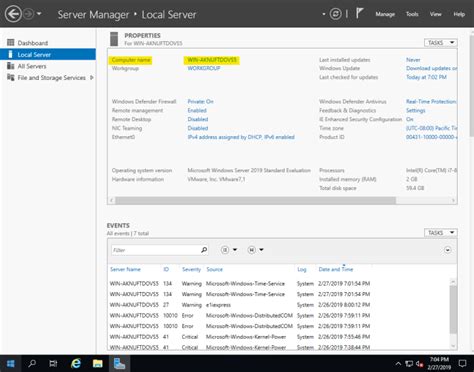Open the Manage menu
This screenshot has width=474, height=372.
click(385, 14)
